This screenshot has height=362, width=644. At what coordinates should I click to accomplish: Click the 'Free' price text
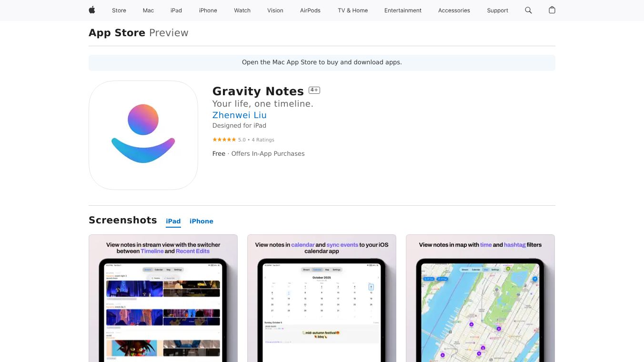(219, 153)
